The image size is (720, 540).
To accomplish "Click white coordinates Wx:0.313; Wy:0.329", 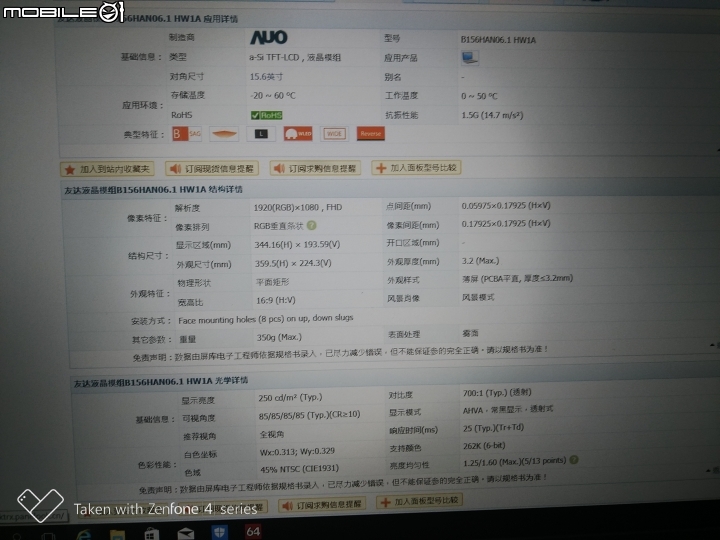I will 297,451.
